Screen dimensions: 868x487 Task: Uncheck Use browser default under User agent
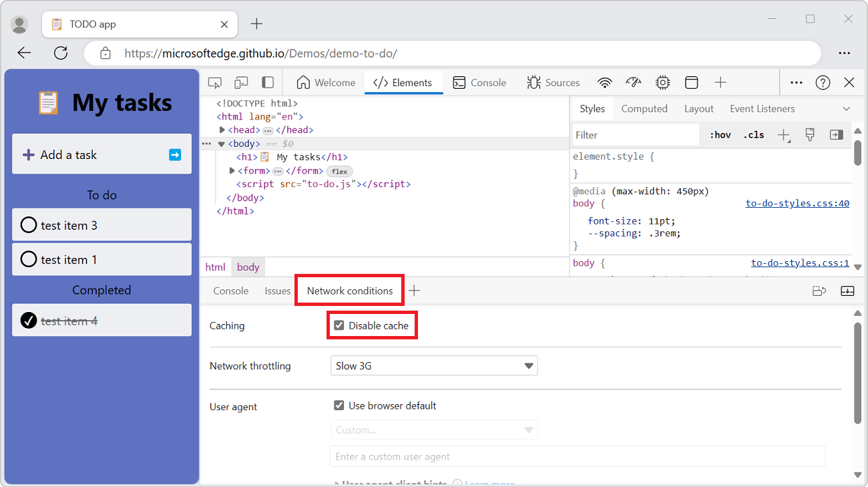pyautogui.click(x=339, y=405)
